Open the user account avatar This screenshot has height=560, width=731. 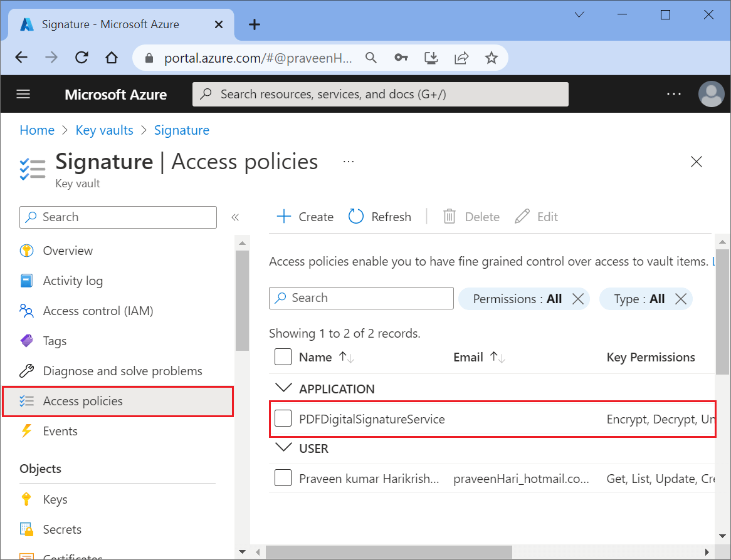point(710,94)
